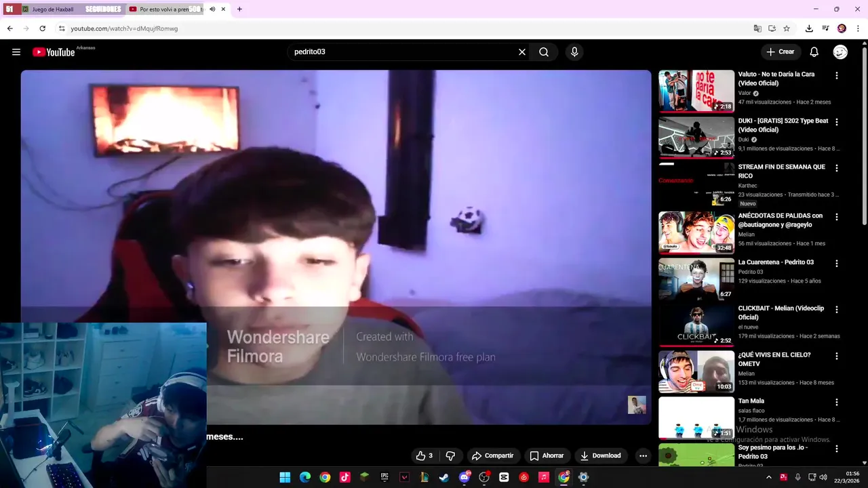Viewport: 868px width, 488px height.
Task: Open the YouTube account avatar menu
Action: pyautogui.click(x=840, y=52)
